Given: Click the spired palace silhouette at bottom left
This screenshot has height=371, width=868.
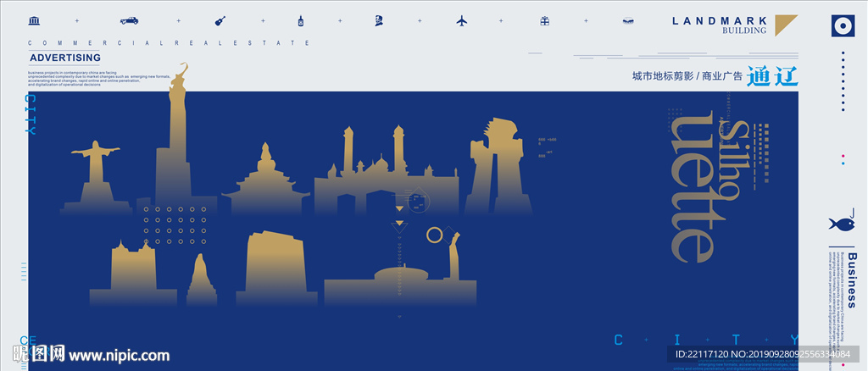Looking at the screenshot, I should tap(133, 273).
